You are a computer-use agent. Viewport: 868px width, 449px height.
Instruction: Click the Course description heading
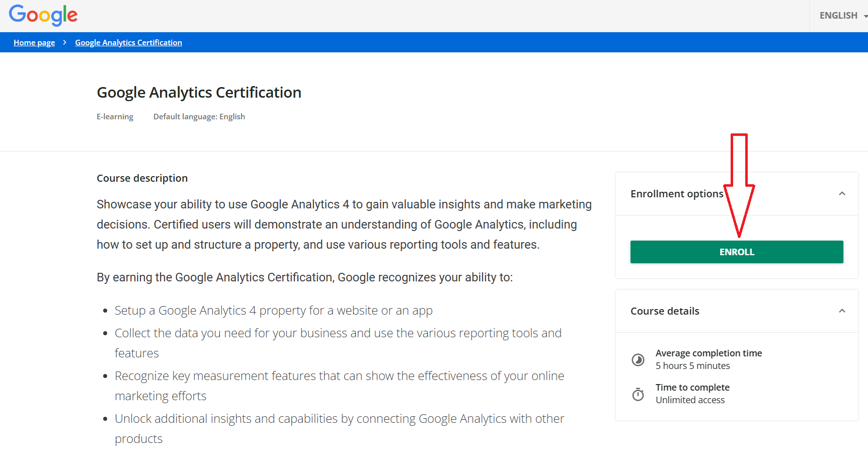click(x=142, y=178)
